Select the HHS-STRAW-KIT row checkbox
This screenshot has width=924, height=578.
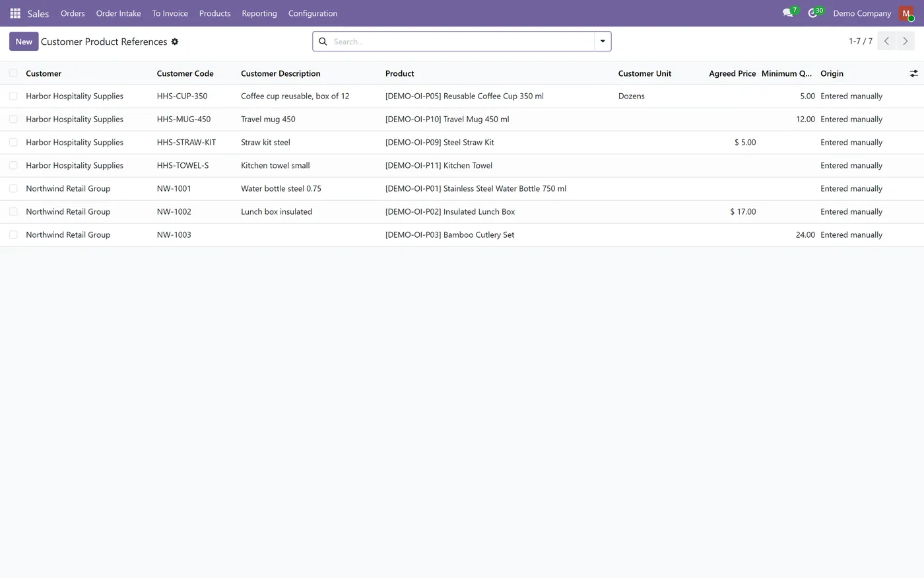tap(13, 143)
